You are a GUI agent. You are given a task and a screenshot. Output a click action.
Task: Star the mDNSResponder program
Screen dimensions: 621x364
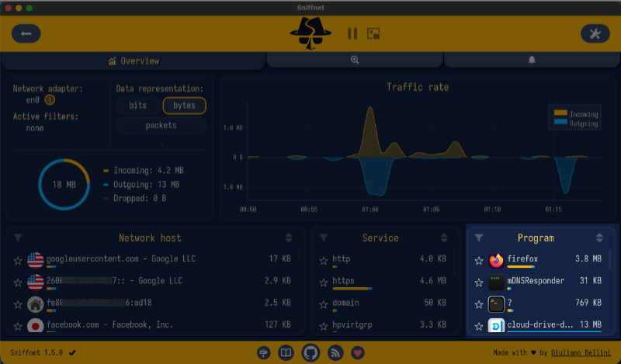point(479,283)
